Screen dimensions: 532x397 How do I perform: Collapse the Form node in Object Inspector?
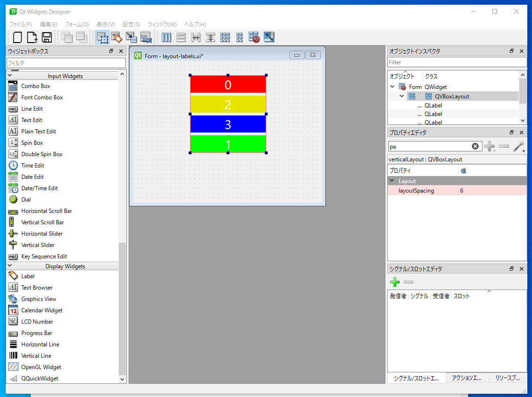pyautogui.click(x=392, y=87)
